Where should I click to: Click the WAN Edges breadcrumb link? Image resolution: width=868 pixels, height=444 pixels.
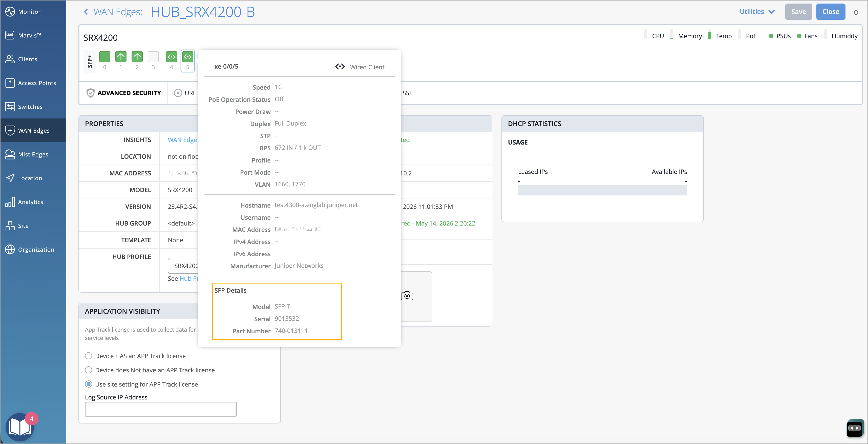click(x=118, y=12)
